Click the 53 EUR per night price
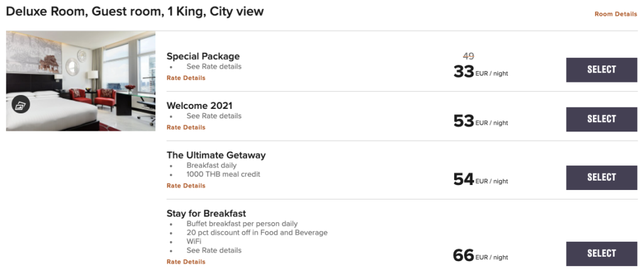This screenshot has width=644, height=275. (x=480, y=121)
